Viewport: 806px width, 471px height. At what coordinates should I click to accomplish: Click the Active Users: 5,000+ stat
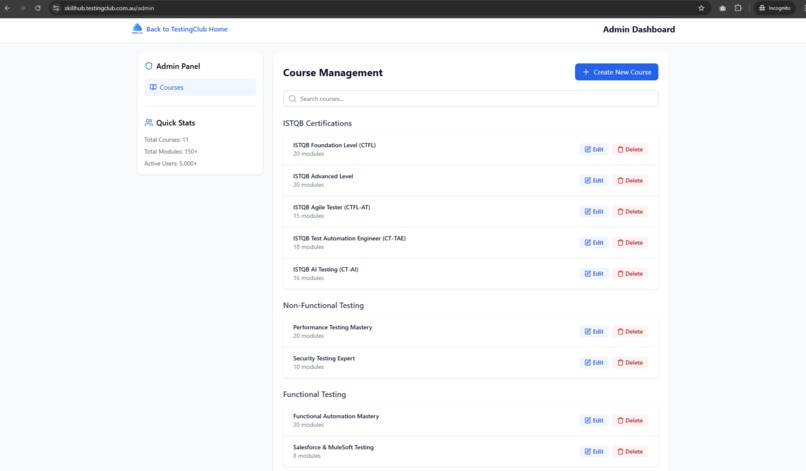171,164
